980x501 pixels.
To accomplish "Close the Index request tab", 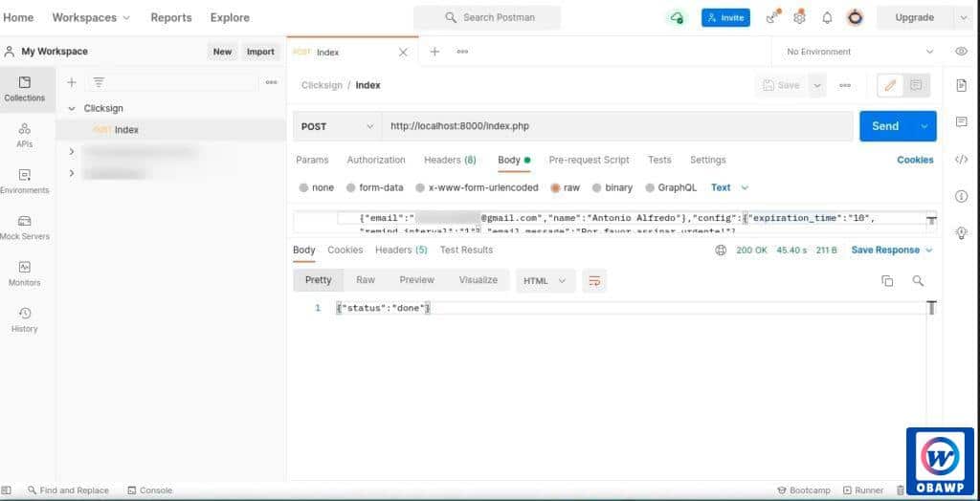I will pos(403,53).
